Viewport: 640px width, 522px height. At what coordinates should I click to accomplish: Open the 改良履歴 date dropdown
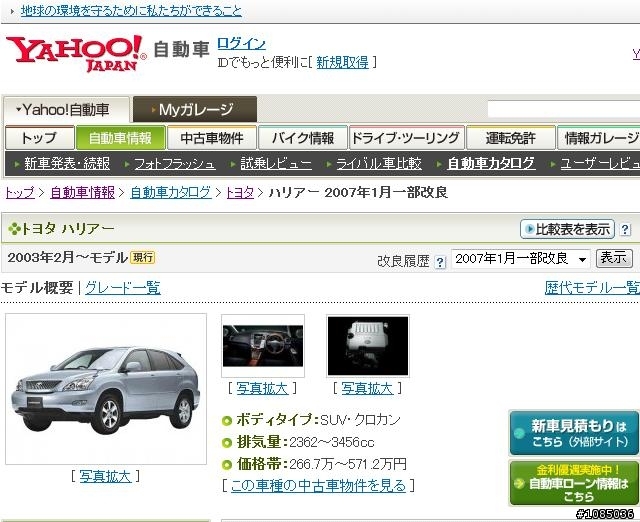520,259
